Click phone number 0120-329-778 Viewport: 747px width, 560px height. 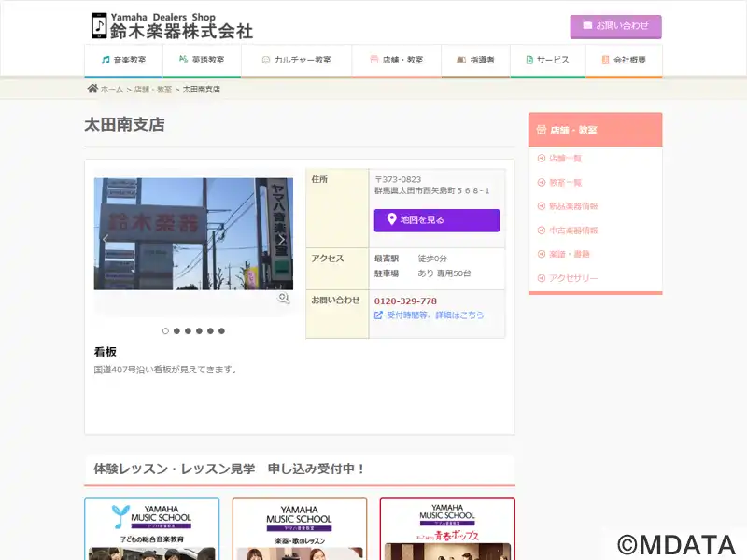405,301
